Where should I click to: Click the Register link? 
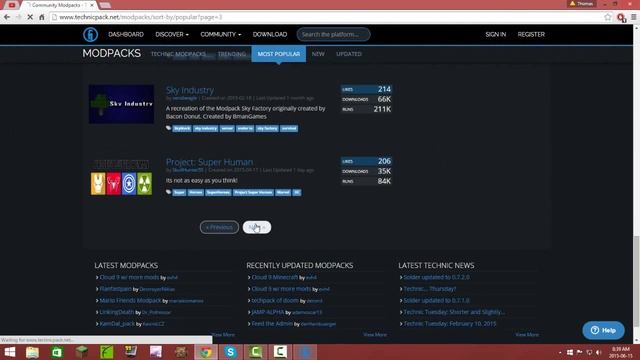click(531, 34)
